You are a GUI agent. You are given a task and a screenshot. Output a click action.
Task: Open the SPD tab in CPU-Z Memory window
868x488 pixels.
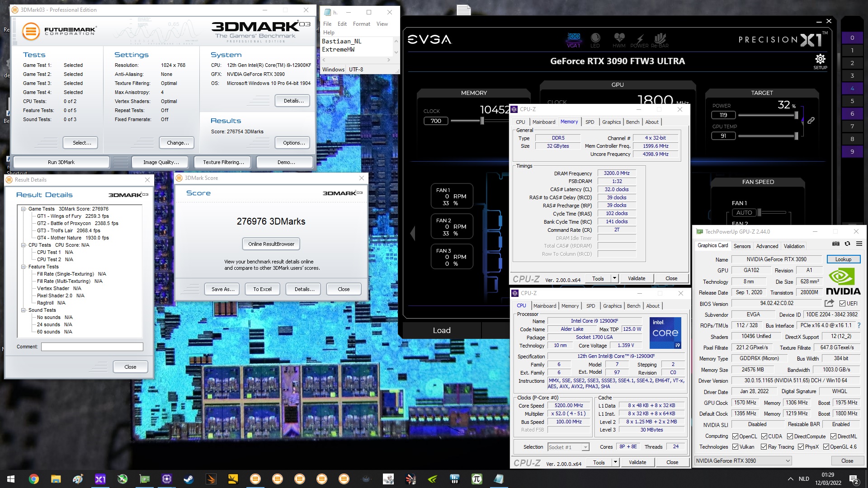click(590, 122)
